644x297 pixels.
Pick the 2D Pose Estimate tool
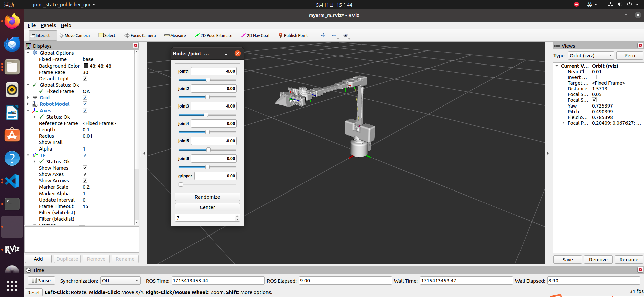click(x=213, y=35)
